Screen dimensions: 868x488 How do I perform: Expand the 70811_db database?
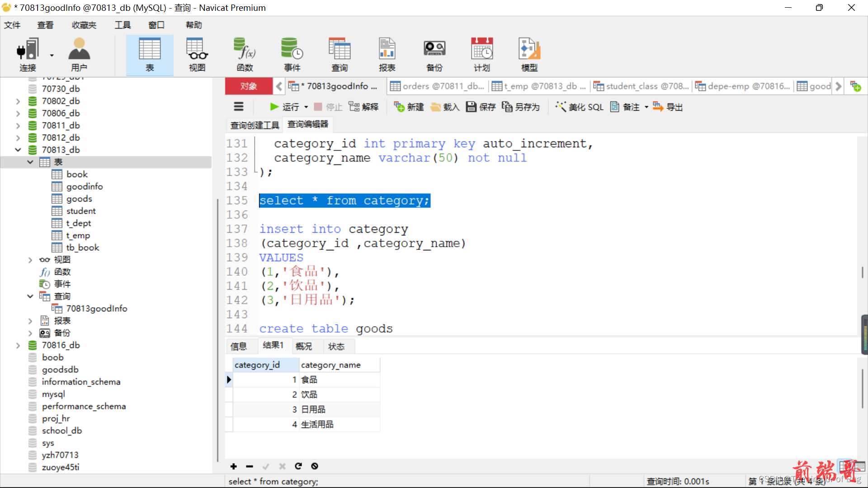18,126
